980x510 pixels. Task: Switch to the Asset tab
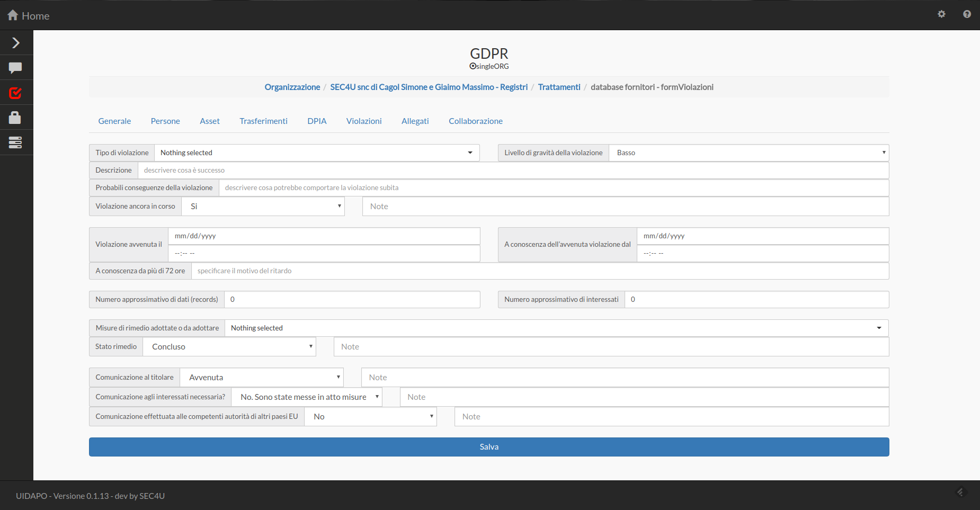pyautogui.click(x=210, y=121)
